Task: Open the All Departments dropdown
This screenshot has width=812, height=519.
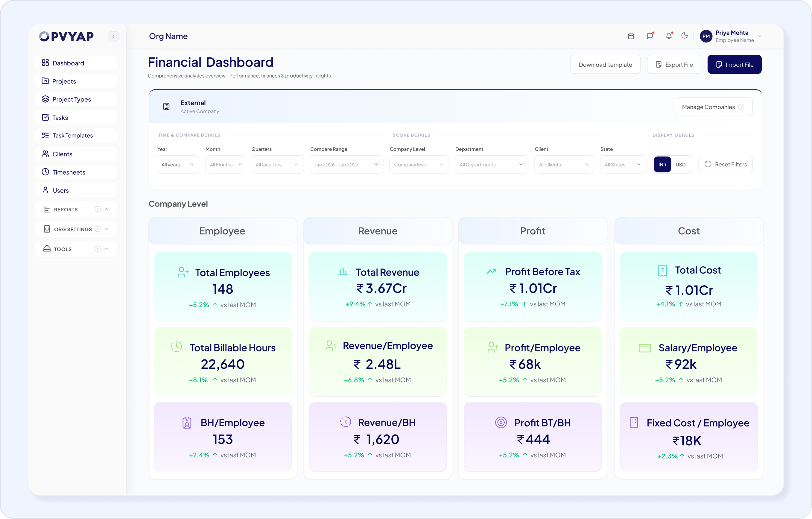Action: tap(491, 165)
